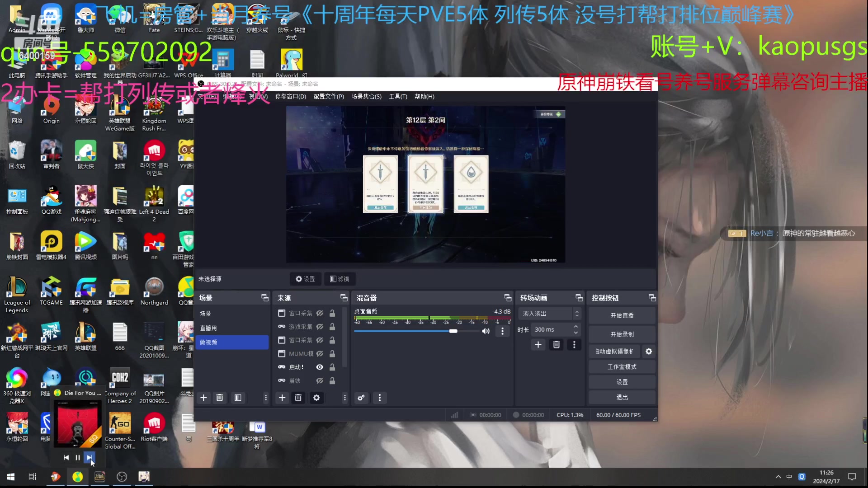868x488 pixels.
Task: Open the 停靠窗口(D) menu
Action: [291, 96]
